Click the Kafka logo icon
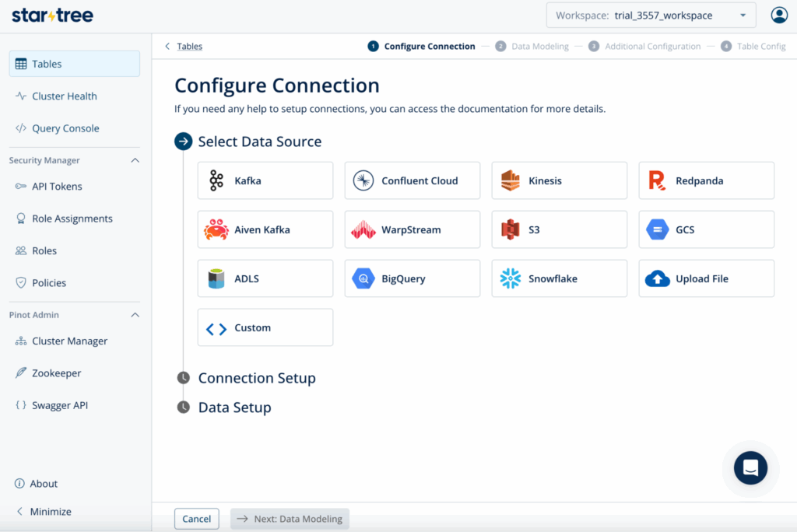Screen dimensions: 797x532 (216, 180)
